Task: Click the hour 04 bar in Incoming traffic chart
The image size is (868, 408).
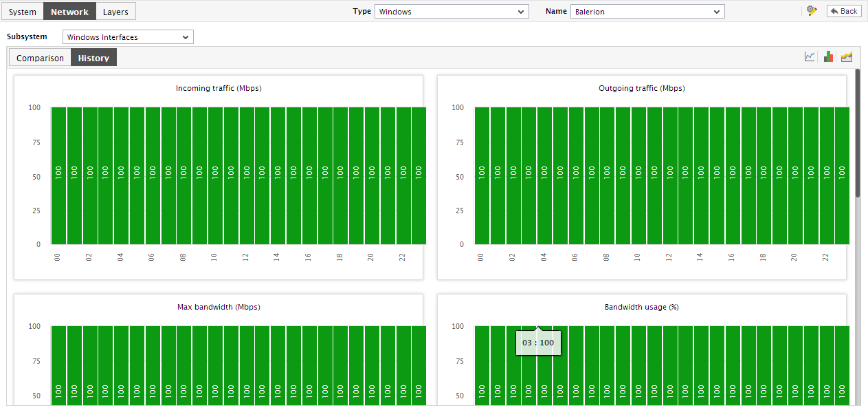Action: point(122,175)
